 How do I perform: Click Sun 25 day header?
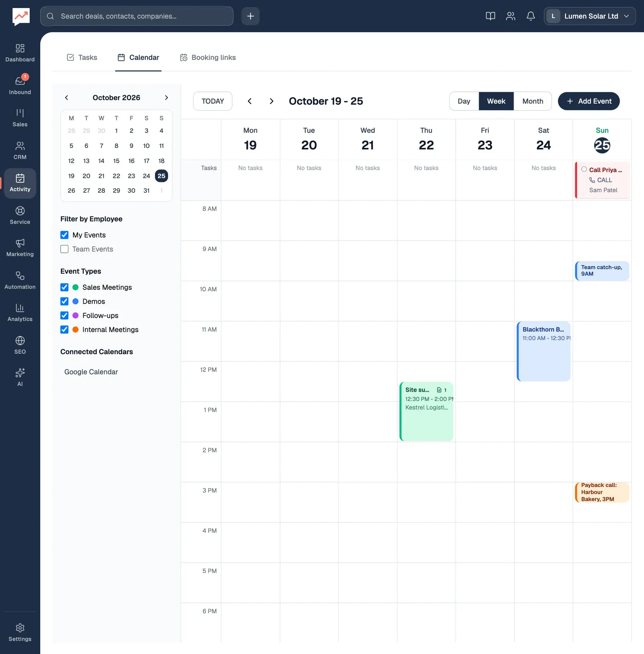(602, 140)
